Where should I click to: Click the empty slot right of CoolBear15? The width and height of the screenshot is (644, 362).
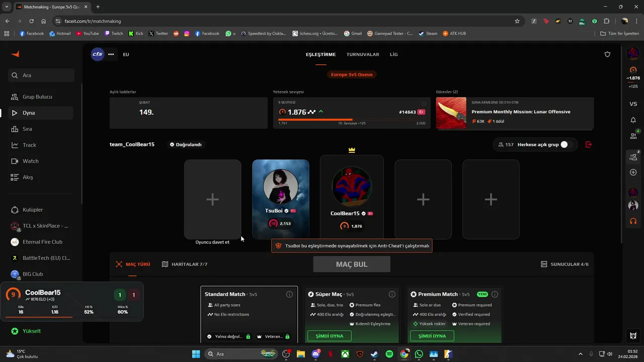click(x=423, y=200)
